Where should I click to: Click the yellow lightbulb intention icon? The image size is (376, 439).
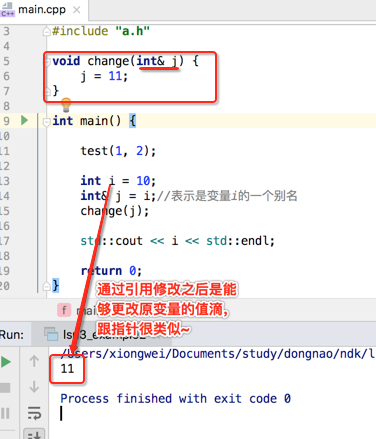(66, 104)
